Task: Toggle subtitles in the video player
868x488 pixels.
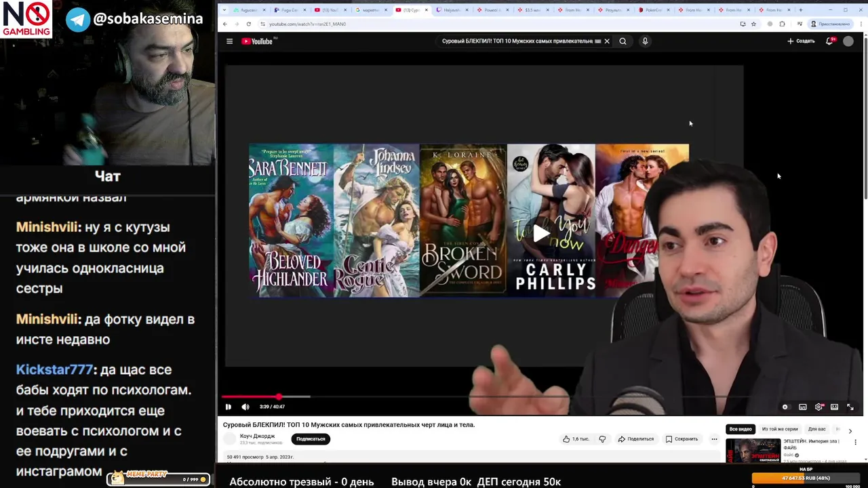Action: pos(803,407)
